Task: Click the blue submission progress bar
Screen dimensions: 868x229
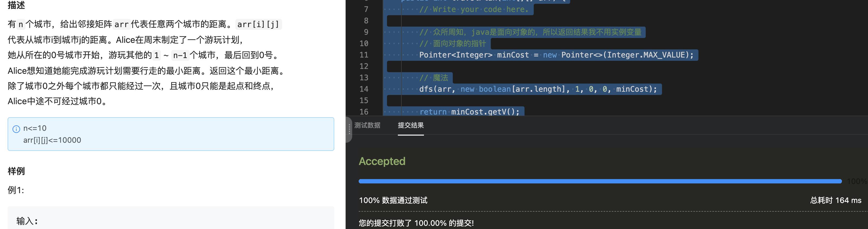Action: click(600, 181)
